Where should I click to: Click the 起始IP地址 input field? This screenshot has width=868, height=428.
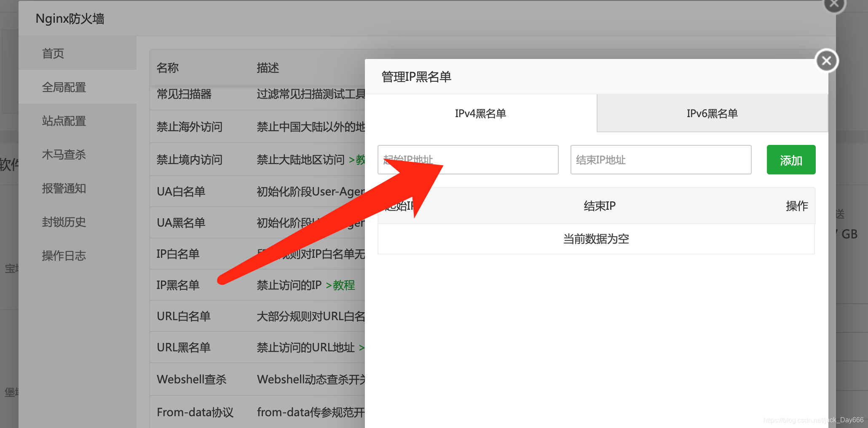tap(468, 160)
